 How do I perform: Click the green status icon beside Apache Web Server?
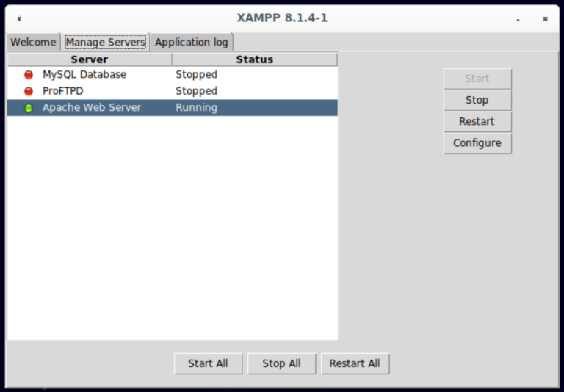coord(29,108)
